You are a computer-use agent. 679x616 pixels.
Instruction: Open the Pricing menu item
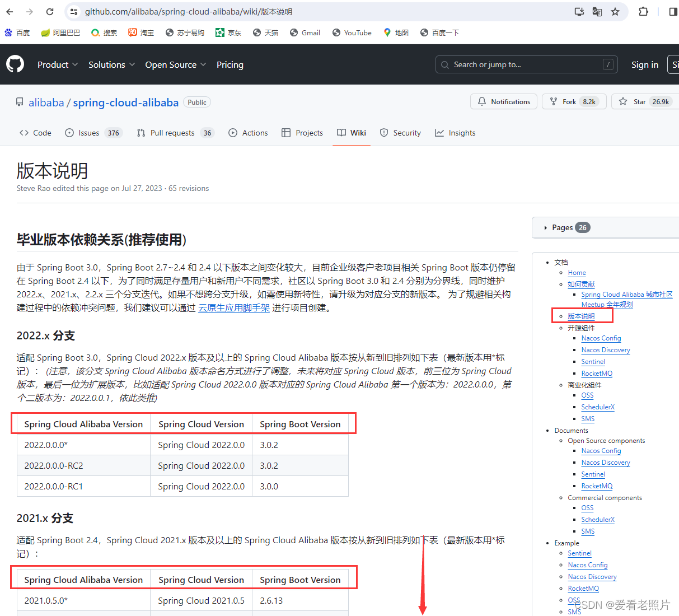[x=230, y=64]
